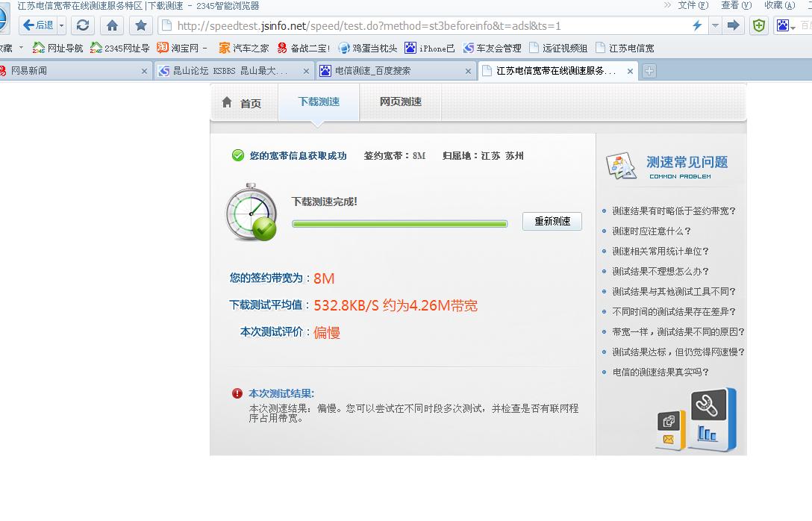Open the address bar dropdown arrow

(715, 25)
